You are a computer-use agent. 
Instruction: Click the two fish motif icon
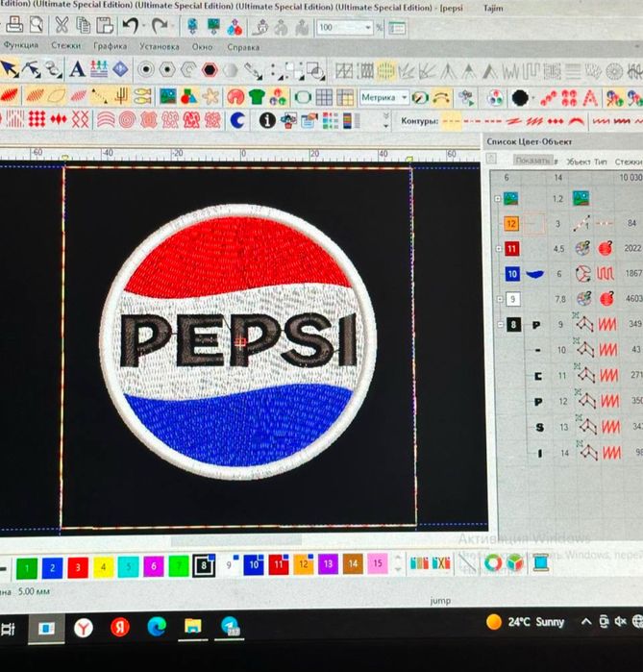click(x=142, y=96)
